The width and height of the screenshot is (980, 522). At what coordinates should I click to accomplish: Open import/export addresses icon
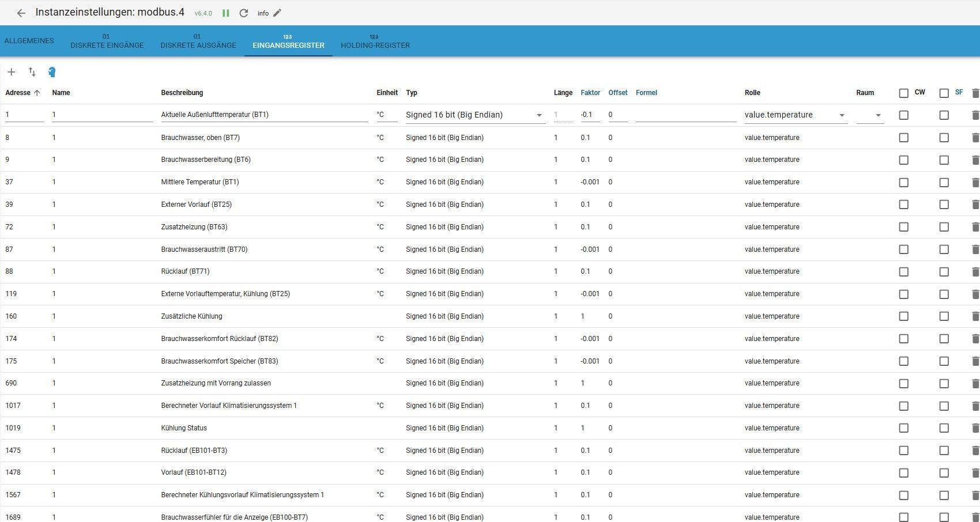[x=32, y=72]
